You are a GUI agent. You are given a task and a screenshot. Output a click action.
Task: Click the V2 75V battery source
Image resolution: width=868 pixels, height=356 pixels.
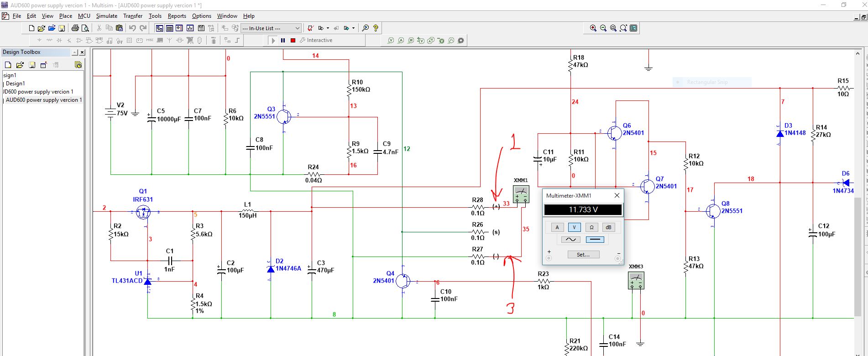110,112
